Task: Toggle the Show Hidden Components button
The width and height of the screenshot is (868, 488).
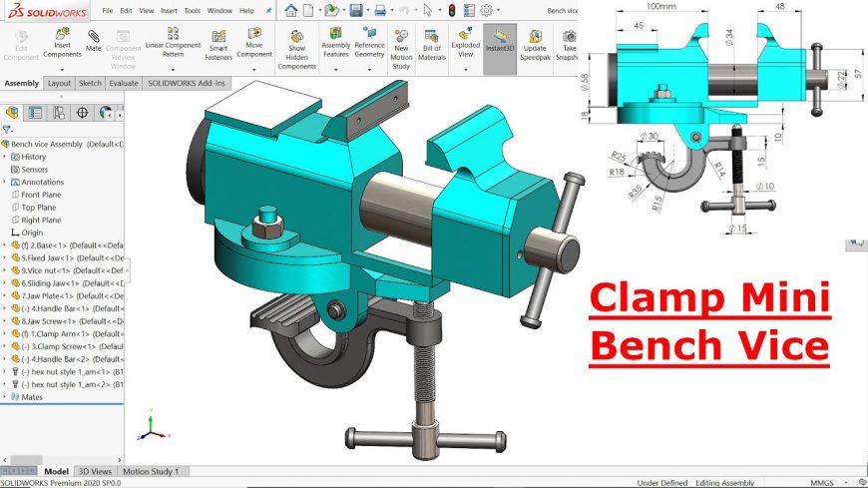Action: tap(296, 49)
